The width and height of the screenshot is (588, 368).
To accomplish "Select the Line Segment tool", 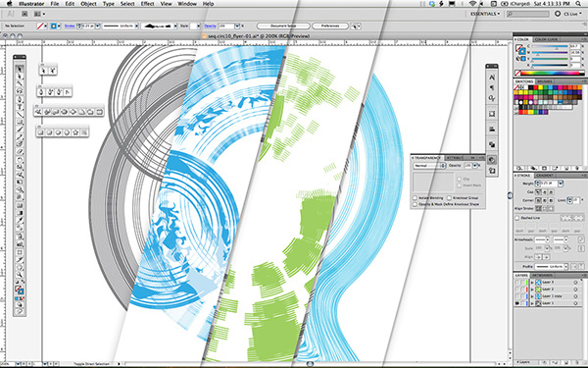I will pos(20,114).
